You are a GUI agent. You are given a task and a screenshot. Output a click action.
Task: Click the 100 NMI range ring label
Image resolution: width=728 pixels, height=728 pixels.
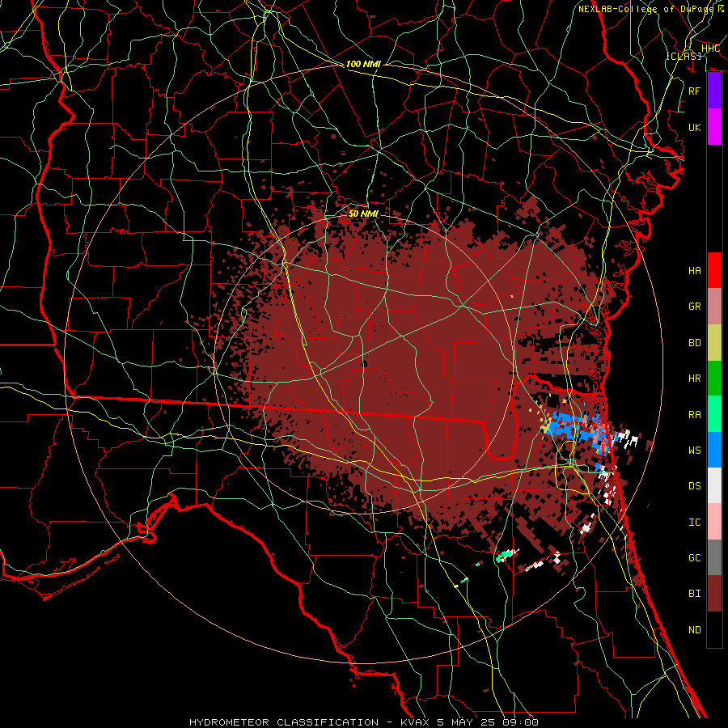pyautogui.click(x=363, y=64)
